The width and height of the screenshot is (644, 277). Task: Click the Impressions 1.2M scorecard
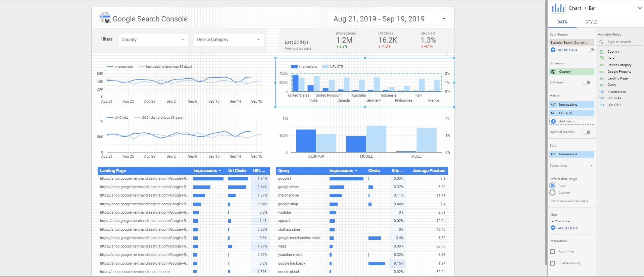345,40
